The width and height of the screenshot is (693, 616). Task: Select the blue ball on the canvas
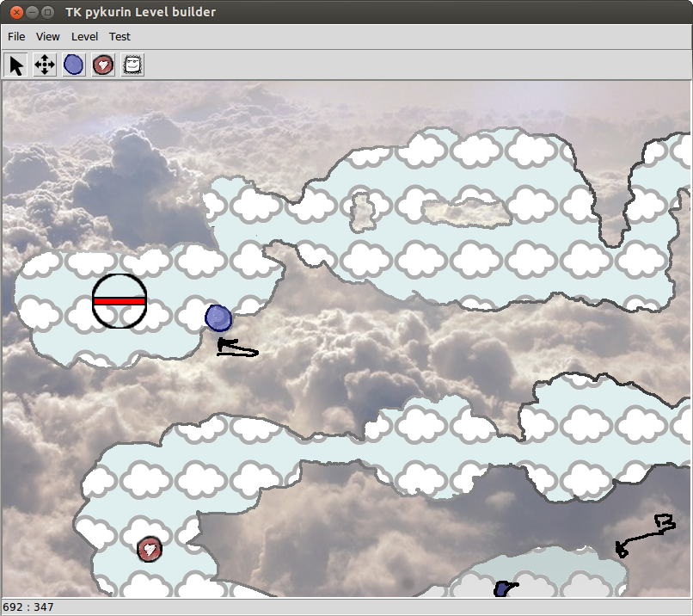218,318
